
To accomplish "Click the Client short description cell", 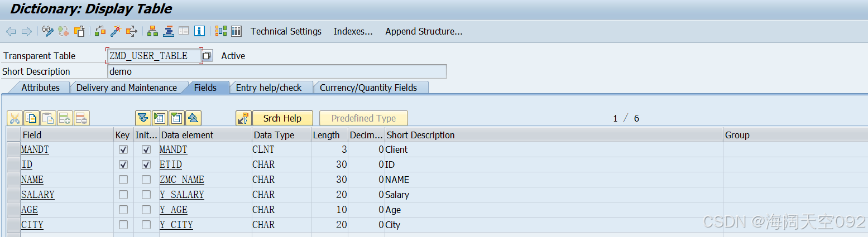I will pyautogui.click(x=554, y=149).
